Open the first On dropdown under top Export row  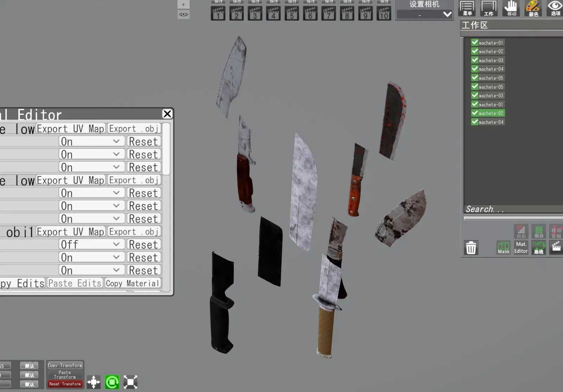tap(92, 141)
